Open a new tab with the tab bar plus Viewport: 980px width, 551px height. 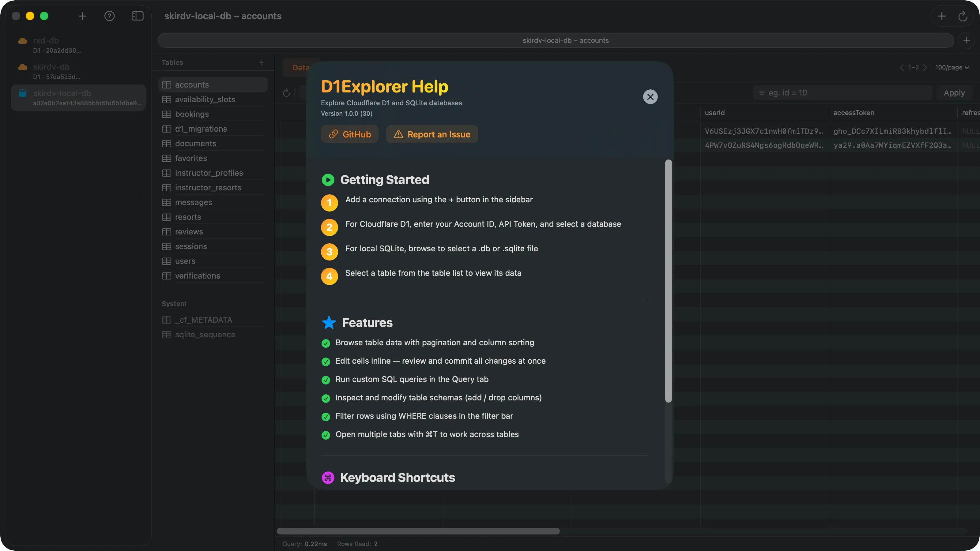pos(966,40)
